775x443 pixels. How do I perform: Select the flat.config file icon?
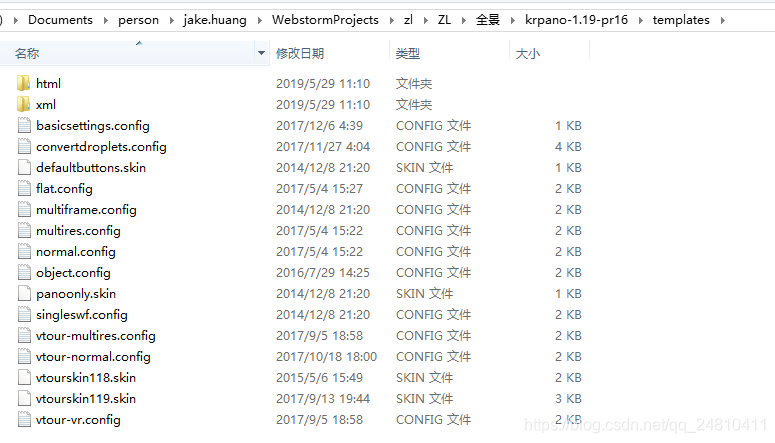coord(24,188)
